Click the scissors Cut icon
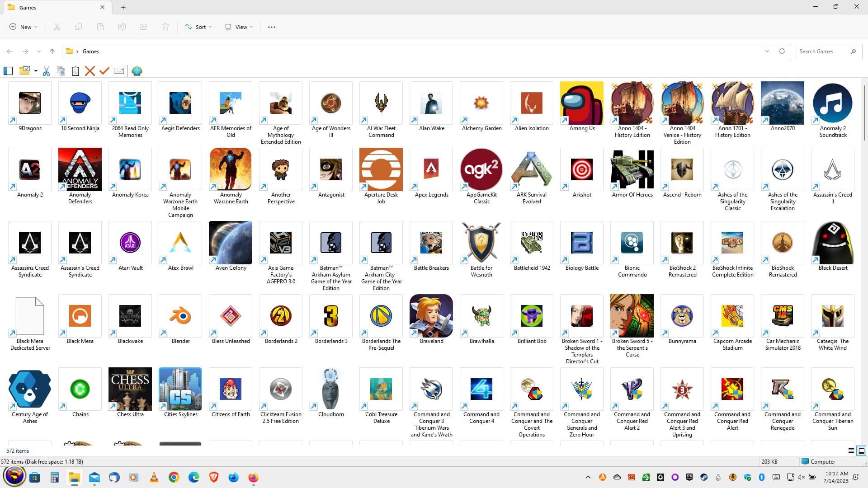The height and width of the screenshot is (488, 868). click(x=46, y=71)
